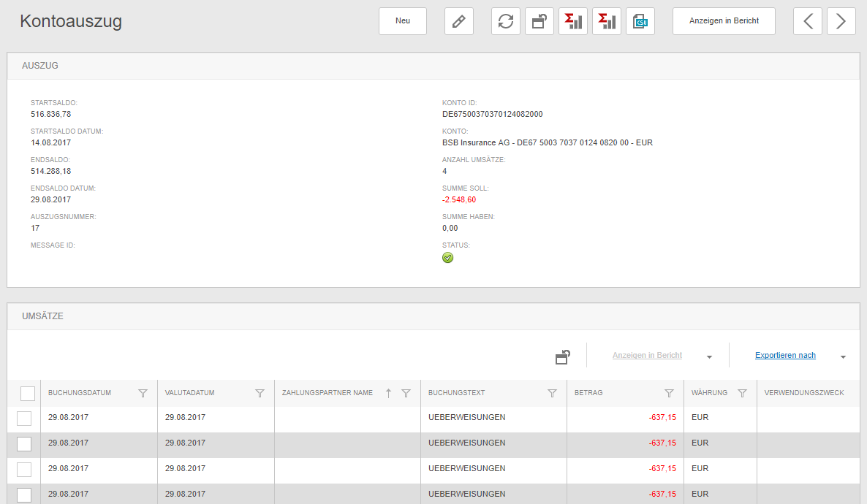Click the CSV export icon in top toolbar
This screenshot has width=867, height=504.
coord(640,21)
